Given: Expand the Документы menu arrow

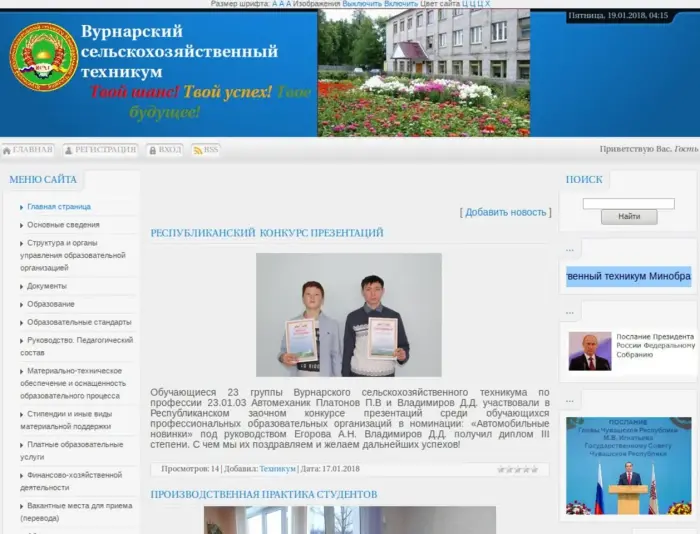Looking at the screenshot, I should click(x=22, y=286).
